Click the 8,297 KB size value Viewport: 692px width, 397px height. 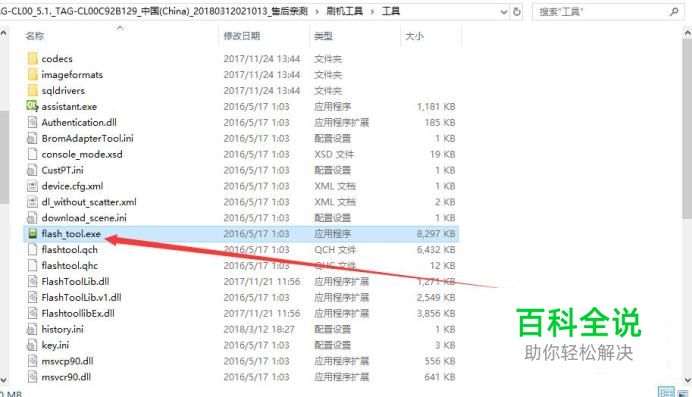tap(436, 234)
